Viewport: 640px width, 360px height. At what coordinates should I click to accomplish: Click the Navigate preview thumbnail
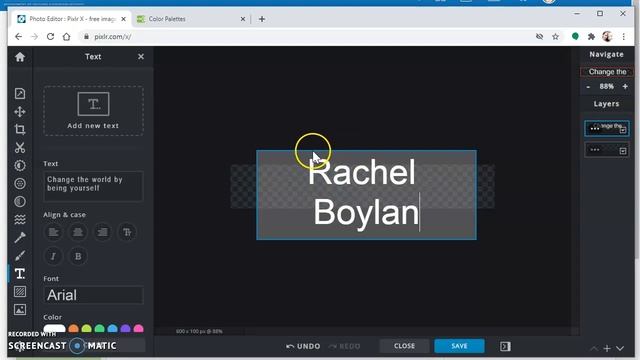[x=607, y=72]
